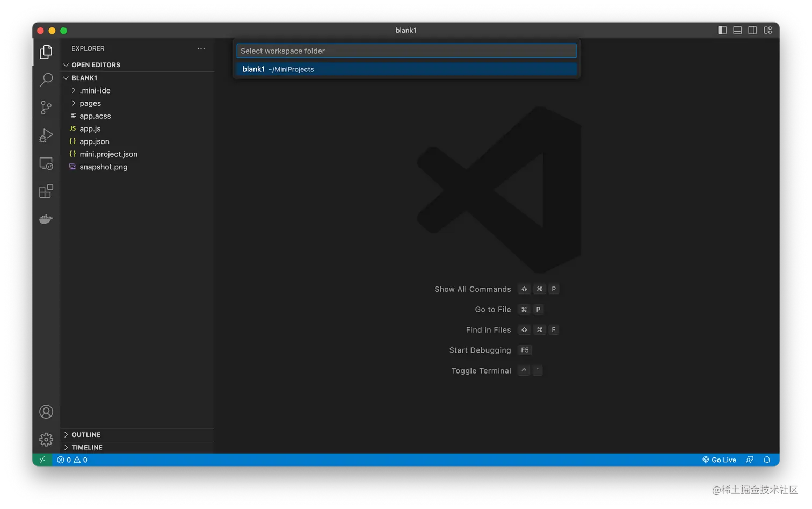
Task: Open the Accounts icon in activity bar
Action: click(x=46, y=412)
